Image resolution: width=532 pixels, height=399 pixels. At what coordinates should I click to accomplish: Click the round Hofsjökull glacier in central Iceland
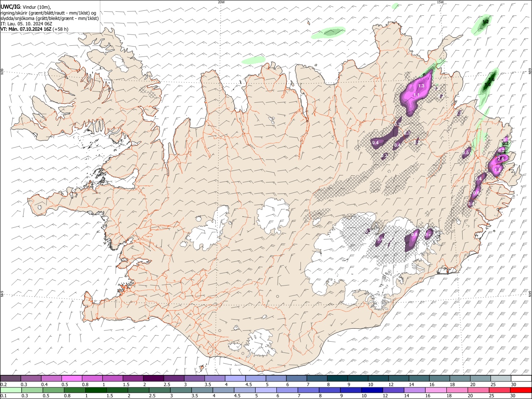point(273,215)
